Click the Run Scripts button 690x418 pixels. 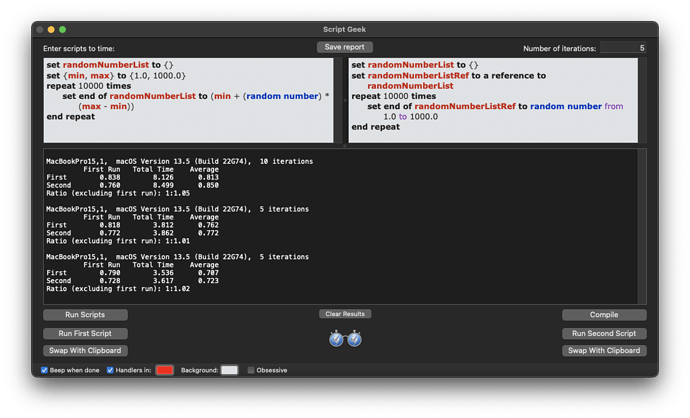[85, 315]
